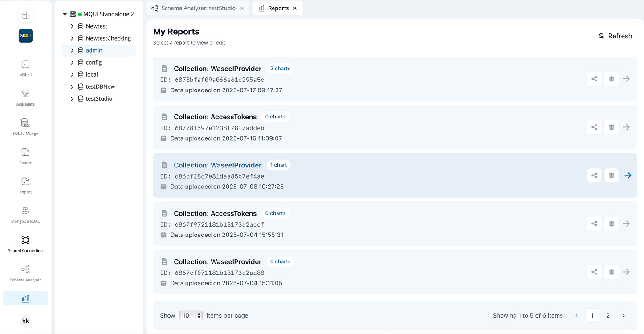The height and width of the screenshot is (334, 644).
Task: Open the Export tool
Action: 25,155
